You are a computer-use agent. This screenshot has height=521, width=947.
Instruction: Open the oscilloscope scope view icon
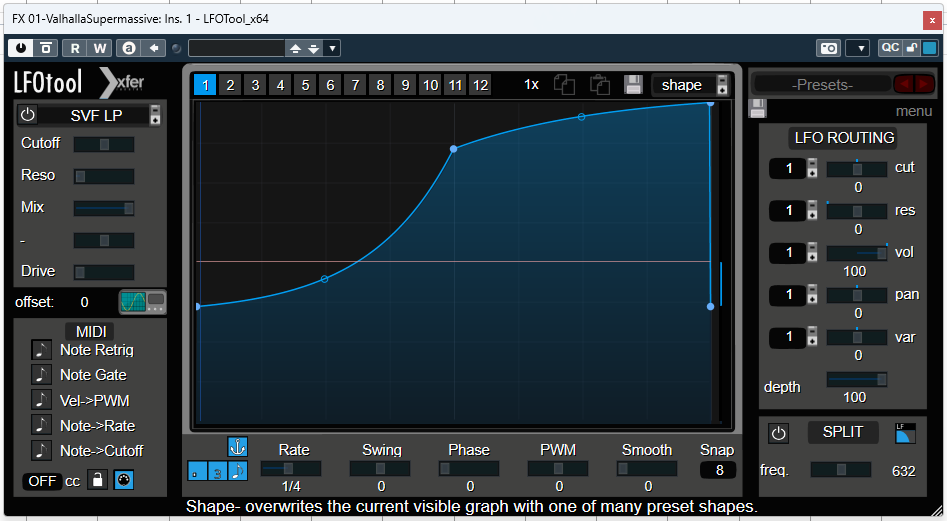[x=142, y=302]
